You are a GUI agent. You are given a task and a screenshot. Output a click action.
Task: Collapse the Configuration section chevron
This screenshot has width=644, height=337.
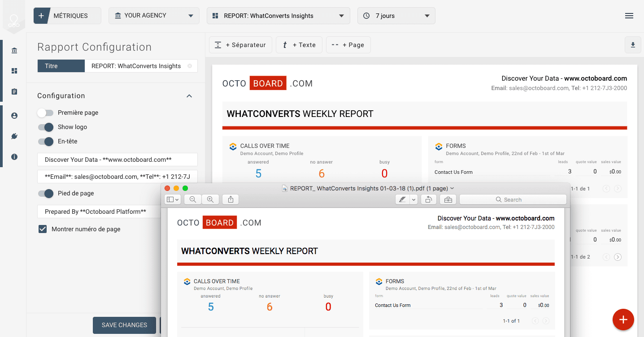pyautogui.click(x=189, y=96)
